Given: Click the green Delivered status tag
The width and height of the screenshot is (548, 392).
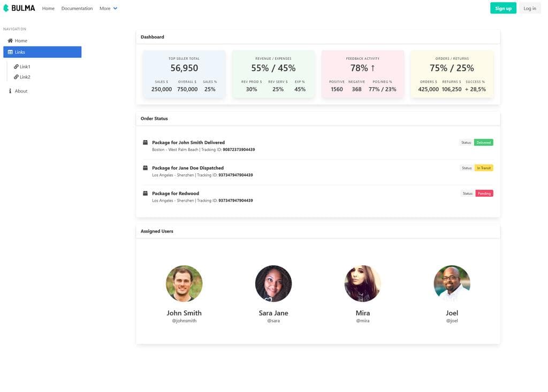Looking at the screenshot, I should (483, 142).
